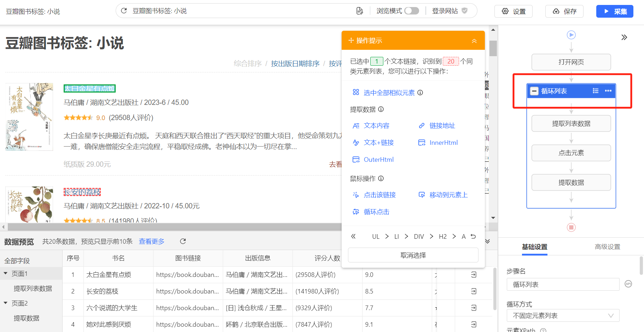Viewport: 644px width, 332px height.
Task: Collapse the 操作提示 panel with the chevron
Action: pos(474,41)
